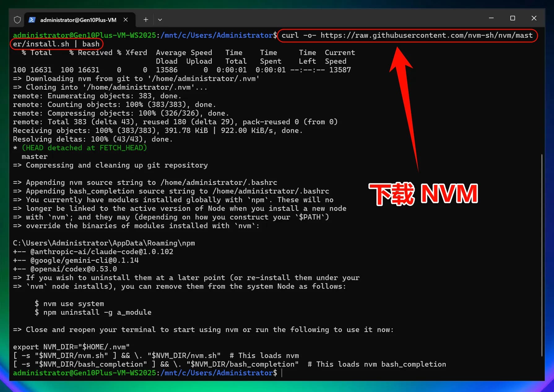Click the 'nvm use system' command text
The width and height of the screenshot is (554, 392).
73,304
